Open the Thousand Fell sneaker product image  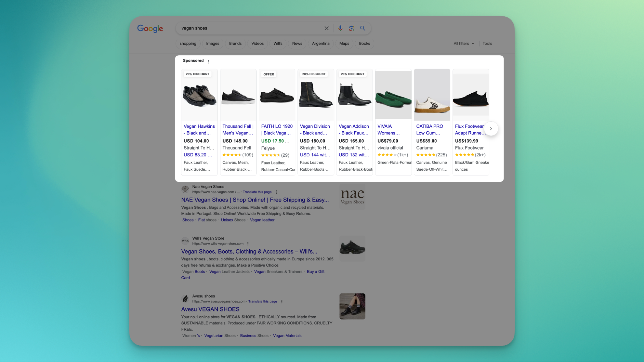click(x=238, y=95)
